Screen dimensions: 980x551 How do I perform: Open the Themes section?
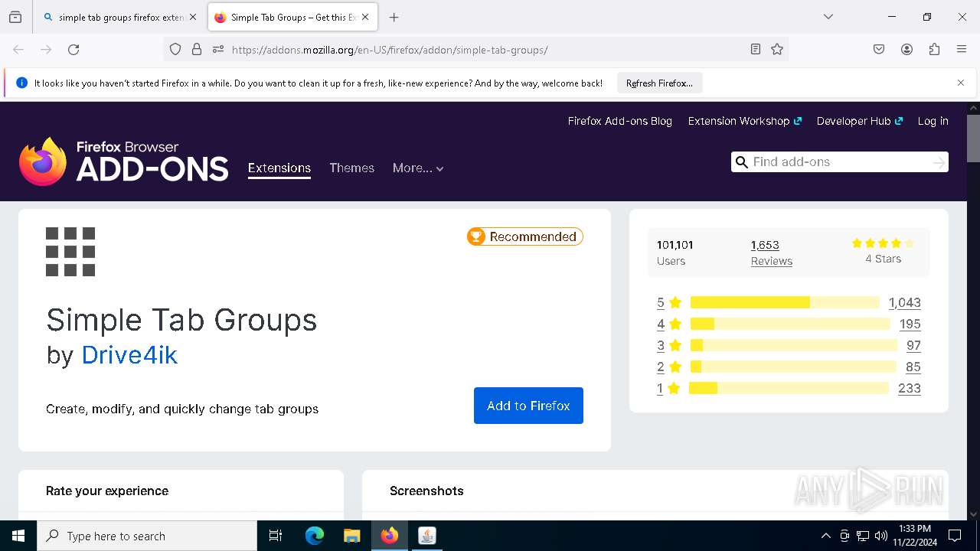pyautogui.click(x=351, y=168)
